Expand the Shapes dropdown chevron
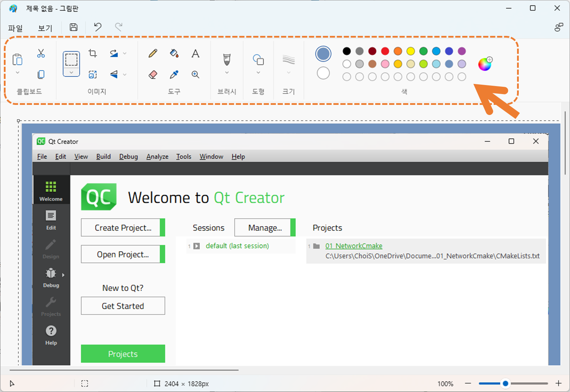 (258, 72)
